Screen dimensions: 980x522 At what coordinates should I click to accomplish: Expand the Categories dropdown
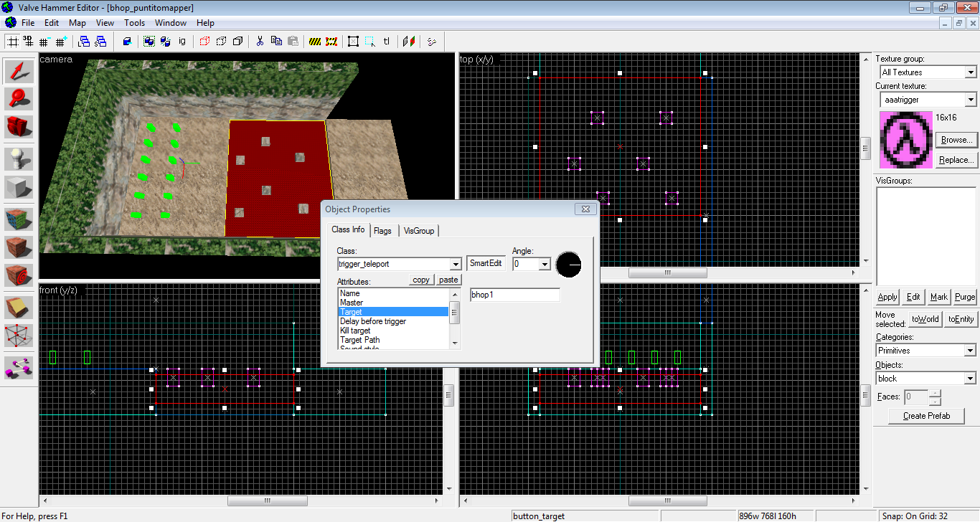970,351
